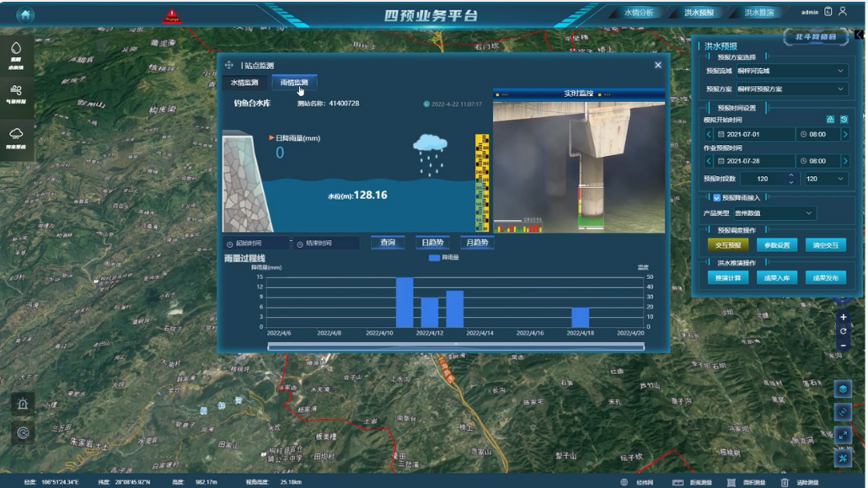Click the globe view icon on right
This screenshot has width=868, height=488.
point(843,411)
